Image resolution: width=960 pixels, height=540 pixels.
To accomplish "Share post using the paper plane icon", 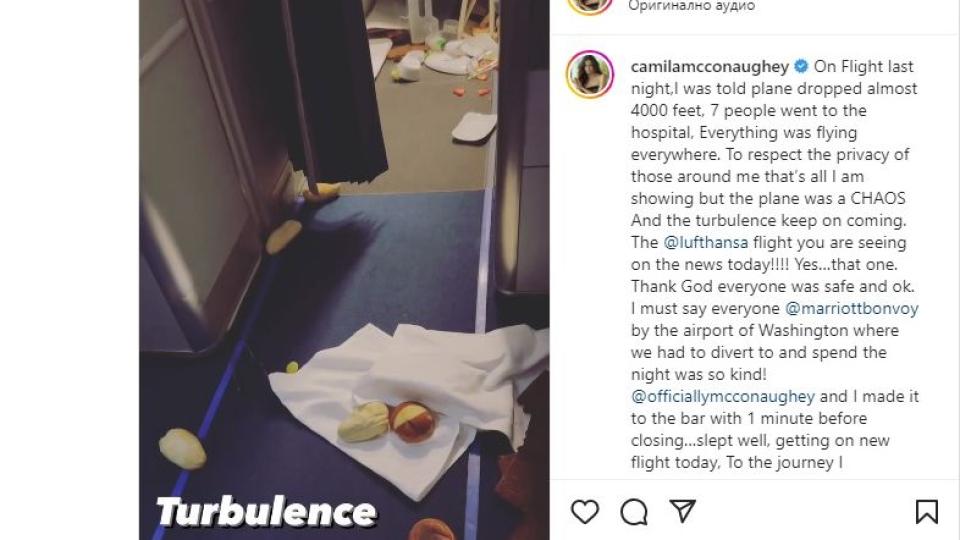I will (x=682, y=511).
